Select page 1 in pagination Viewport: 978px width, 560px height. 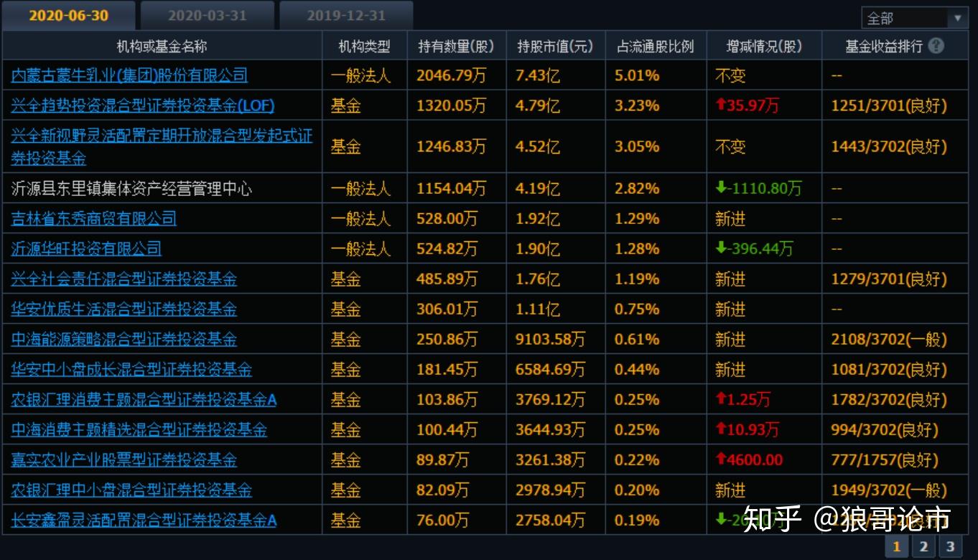coord(896,546)
